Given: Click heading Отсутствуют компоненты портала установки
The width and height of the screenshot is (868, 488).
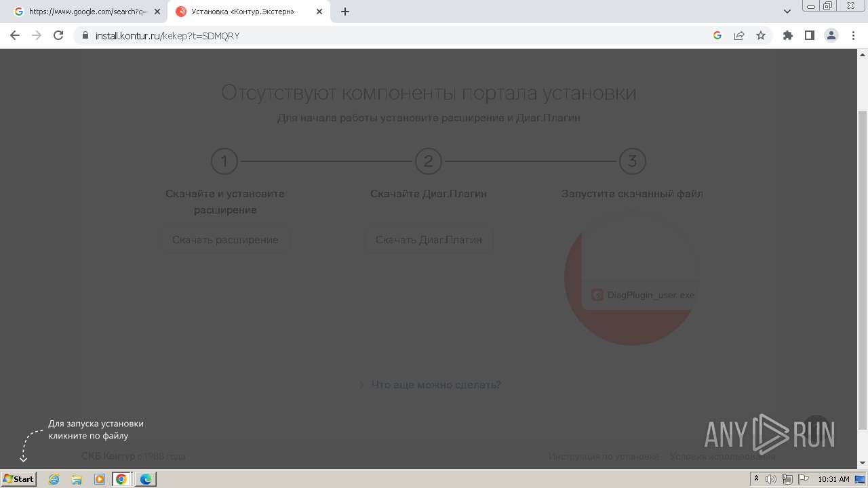Looking at the screenshot, I should click(x=429, y=92).
